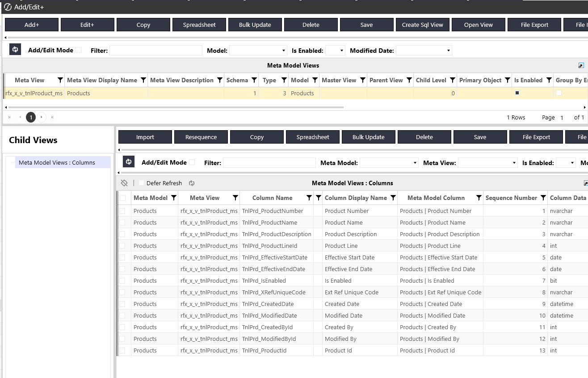
Task: Enable the top Add/Edit Mode checkbox
Action: [x=79, y=50]
